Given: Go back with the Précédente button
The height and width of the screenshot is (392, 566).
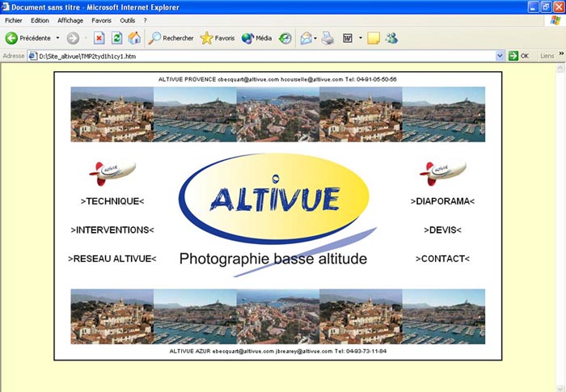Looking at the screenshot, I should click(x=28, y=38).
